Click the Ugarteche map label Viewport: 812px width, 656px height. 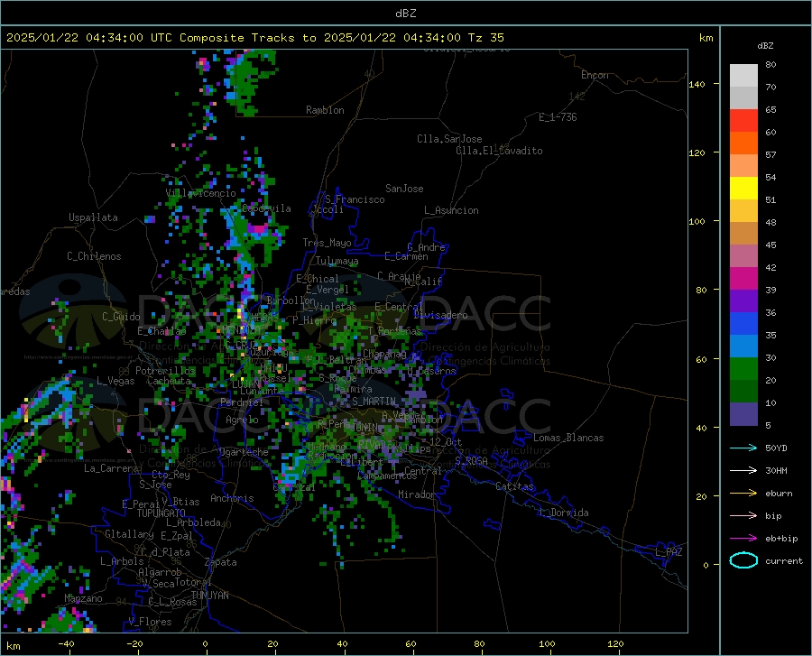(x=244, y=452)
